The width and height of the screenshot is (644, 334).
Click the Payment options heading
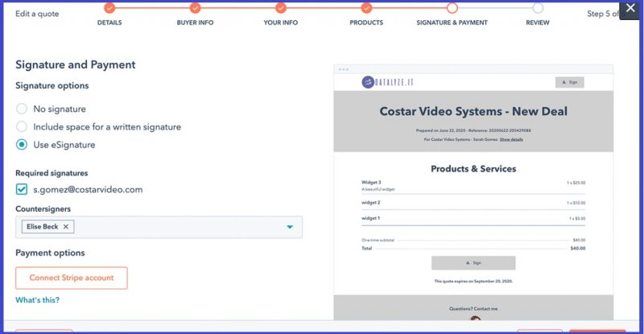50,253
